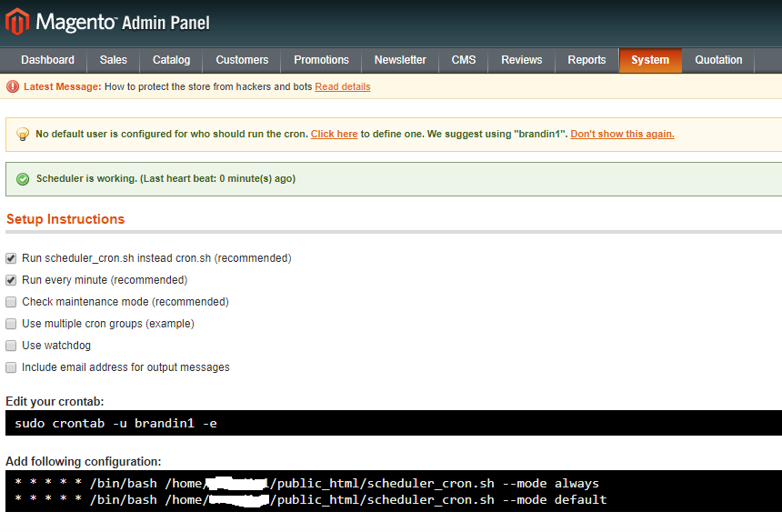Open the Catalog menu
Screen dimensions: 782x532
click(x=171, y=60)
